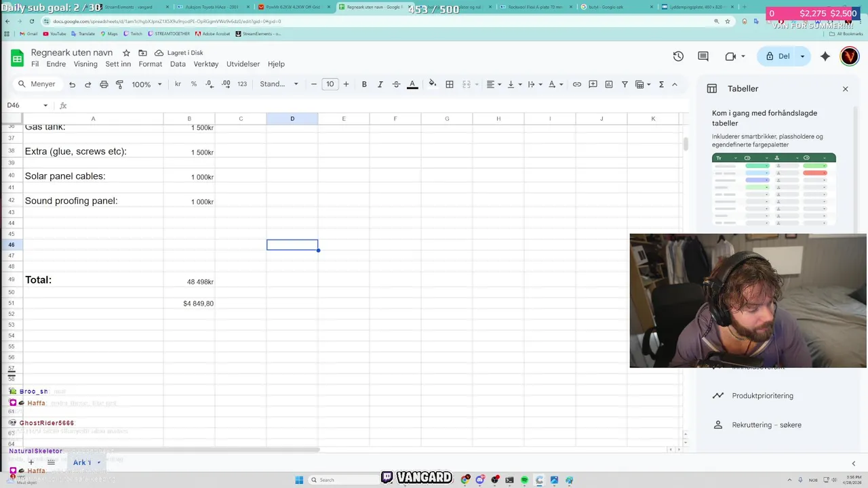Image resolution: width=868 pixels, height=488 pixels.
Task: Close the Tabeller side panel
Action: pos(845,89)
